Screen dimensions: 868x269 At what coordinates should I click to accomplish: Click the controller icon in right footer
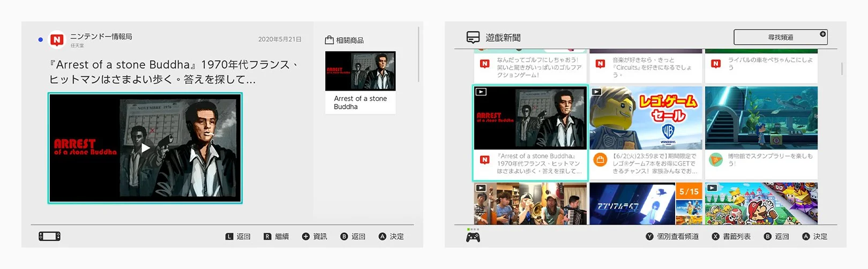point(473,237)
